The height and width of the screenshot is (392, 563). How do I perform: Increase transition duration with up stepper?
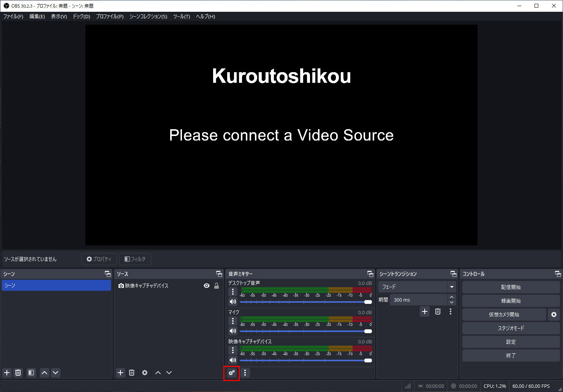tap(452, 297)
